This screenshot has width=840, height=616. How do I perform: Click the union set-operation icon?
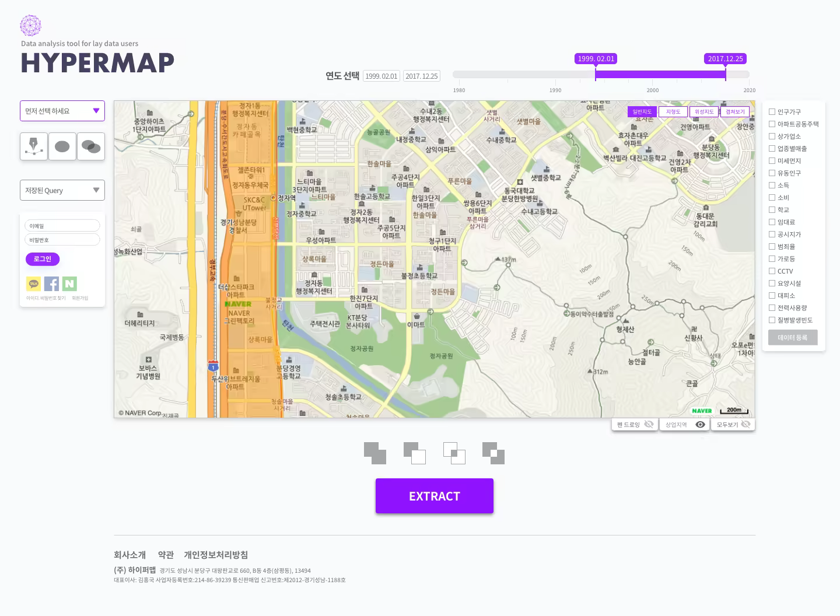coord(375,453)
